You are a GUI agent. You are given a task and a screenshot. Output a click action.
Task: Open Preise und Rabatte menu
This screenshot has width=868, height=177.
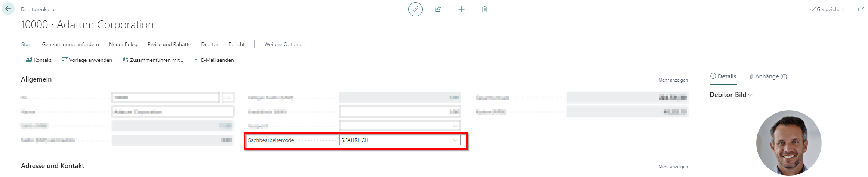(x=169, y=44)
